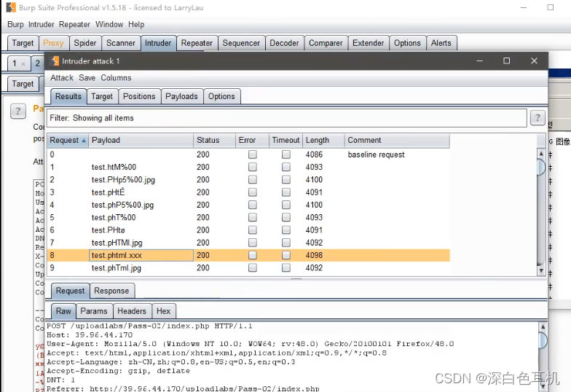Sort results by Payload column
571x392 pixels.
point(141,140)
